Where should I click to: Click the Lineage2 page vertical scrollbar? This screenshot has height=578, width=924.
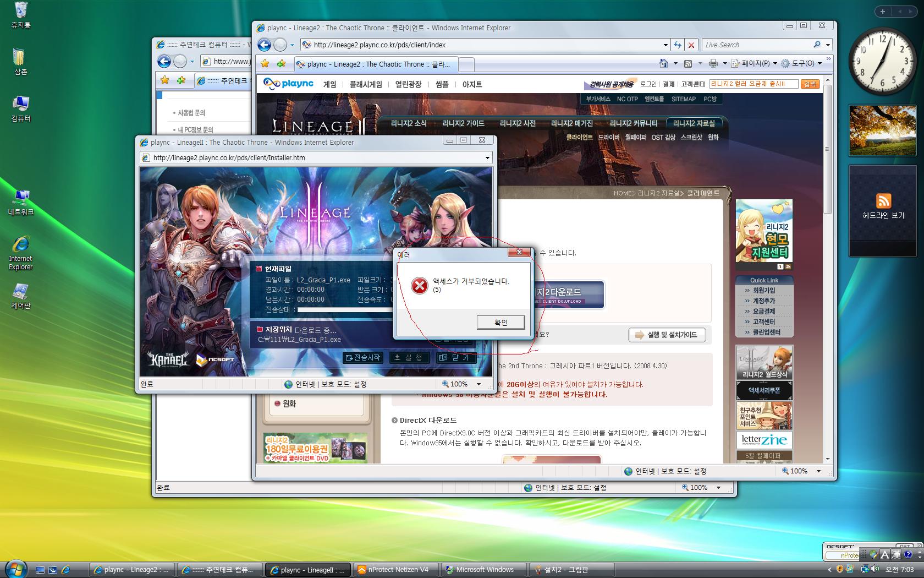click(x=827, y=270)
